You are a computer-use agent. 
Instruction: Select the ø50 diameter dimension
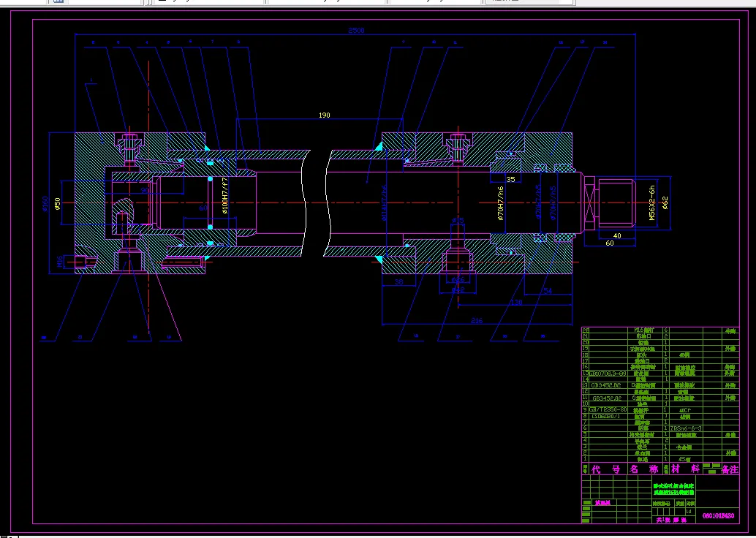[x=57, y=205]
